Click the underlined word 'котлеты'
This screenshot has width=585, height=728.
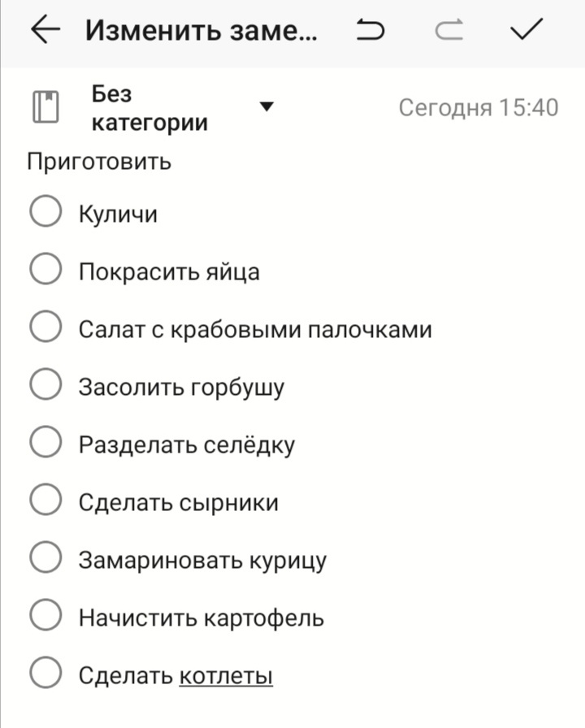pyautogui.click(x=225, y=675)
